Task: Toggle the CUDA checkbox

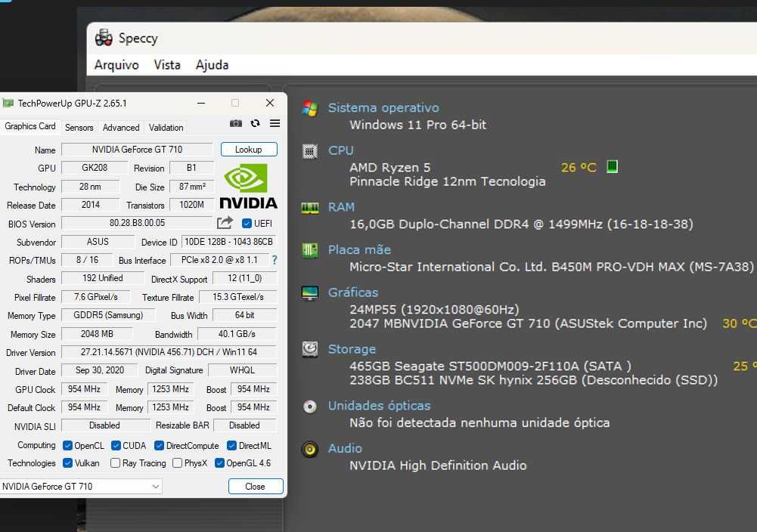Action: pos(116,446)
